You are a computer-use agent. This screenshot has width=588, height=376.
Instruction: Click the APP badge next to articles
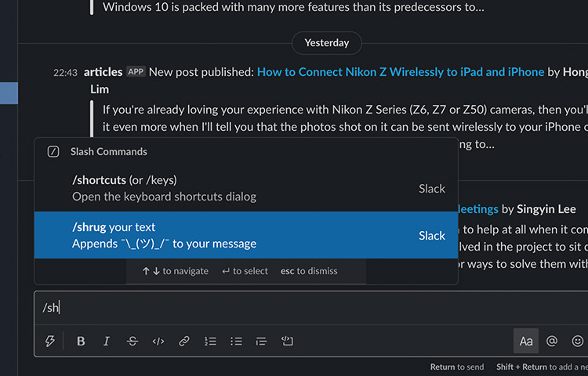[136, 71]
